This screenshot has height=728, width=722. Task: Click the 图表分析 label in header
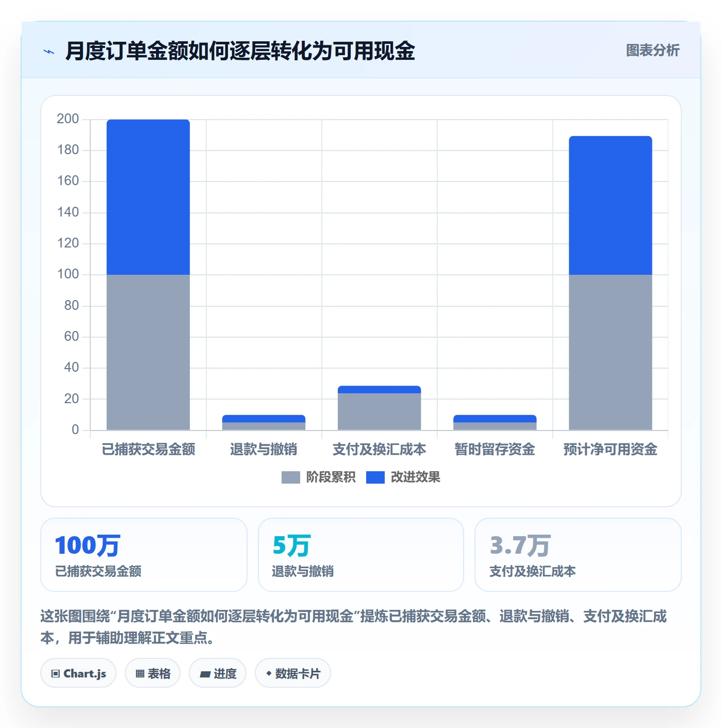click(x=652, y=51)
